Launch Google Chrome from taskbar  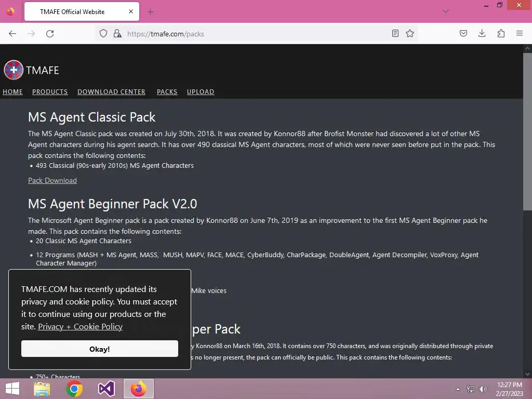coord(74,389)
